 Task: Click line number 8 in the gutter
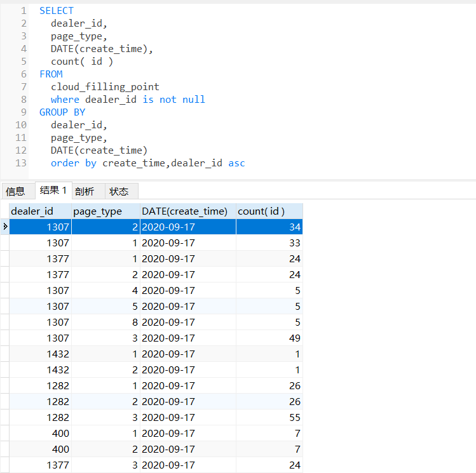pyautogui.click(x=24, y=100)
